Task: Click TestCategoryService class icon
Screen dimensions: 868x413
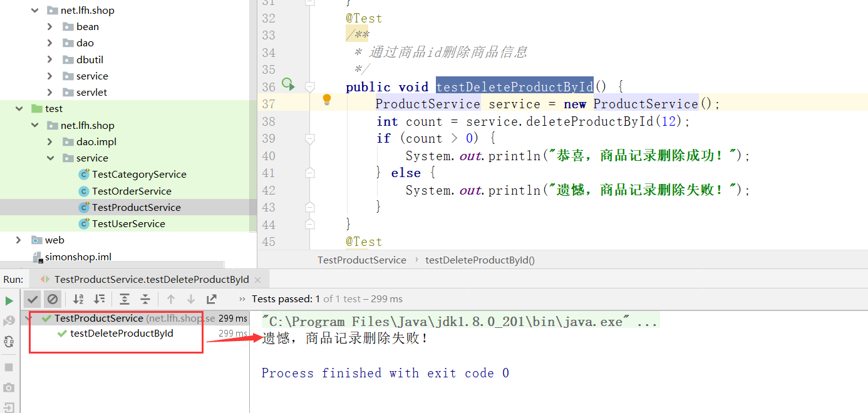Action: [84, 175]
